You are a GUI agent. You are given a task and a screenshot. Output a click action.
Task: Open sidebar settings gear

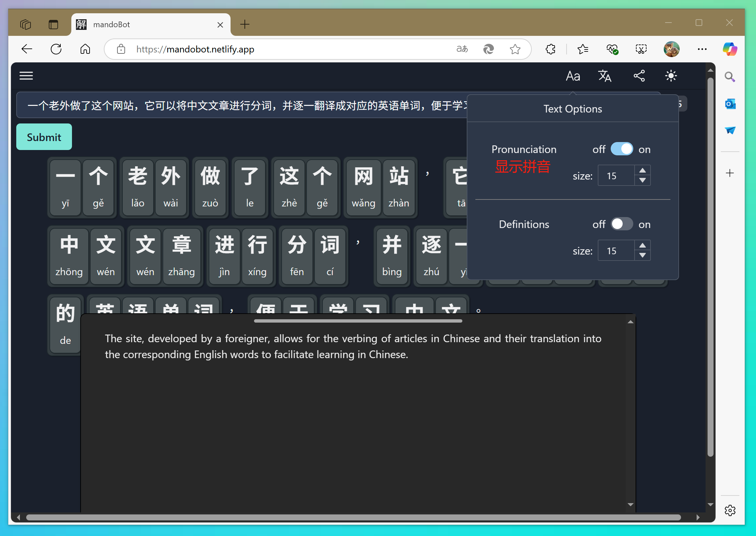click(x=730, y=510)
